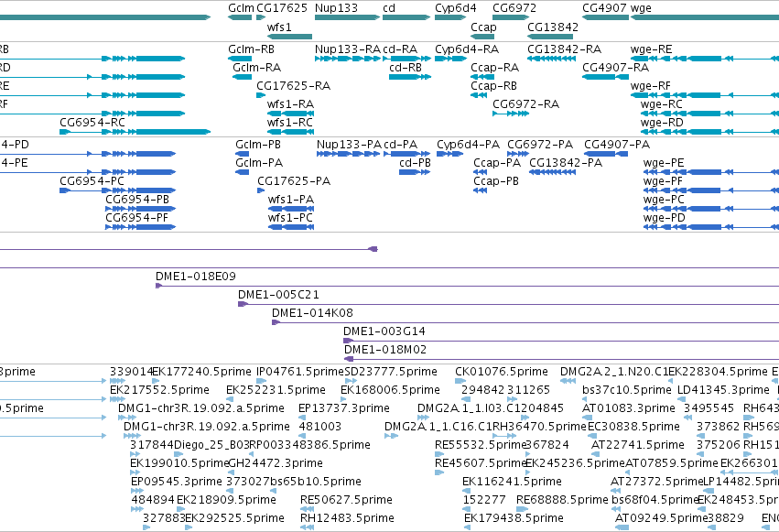
Task: Select EST EP13737.3prime
Action: pos(344,408)
